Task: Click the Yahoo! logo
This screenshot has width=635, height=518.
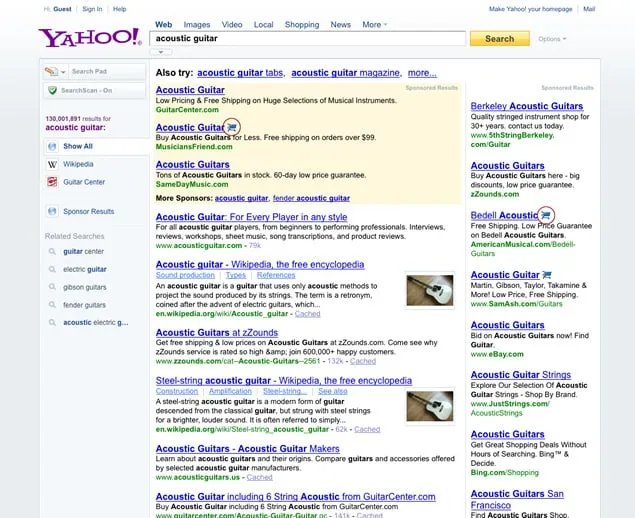Action: (x=90, y=38)
